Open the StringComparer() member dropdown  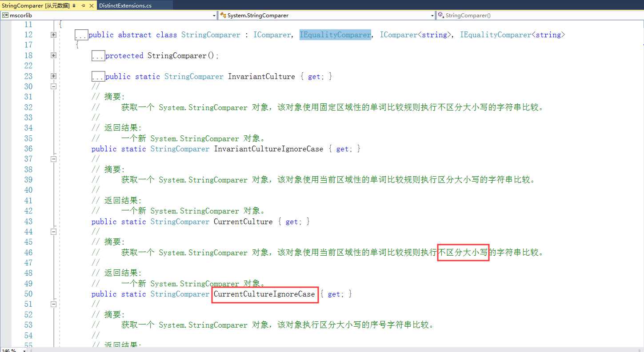tap(540, 15)
